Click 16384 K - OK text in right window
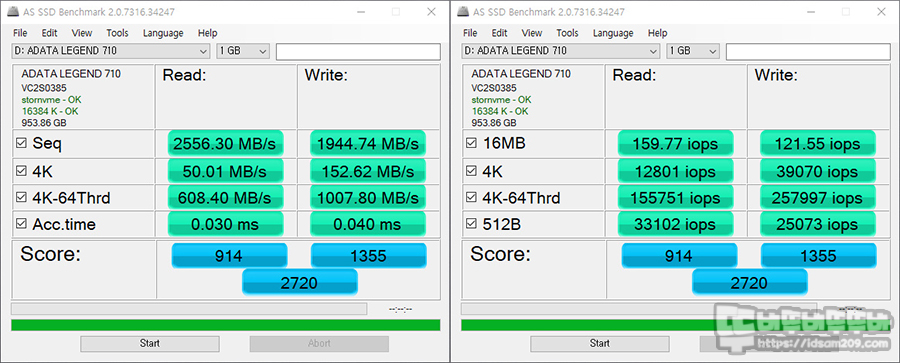Image resolution: width=900 pixels, height=363 pixels. click(500, 111)
